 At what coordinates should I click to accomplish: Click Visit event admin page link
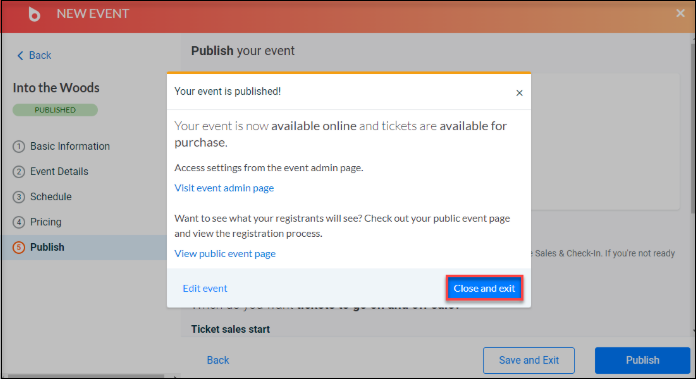click(224, 188)
